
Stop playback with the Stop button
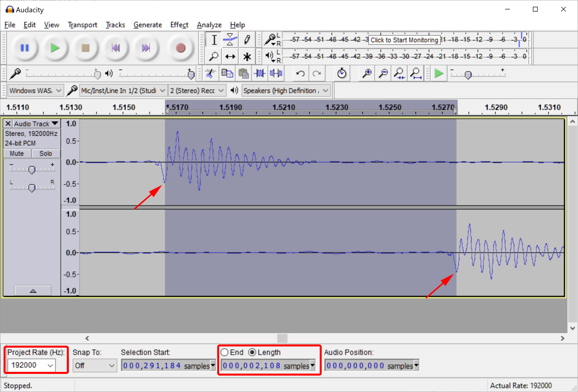point(85,48)
